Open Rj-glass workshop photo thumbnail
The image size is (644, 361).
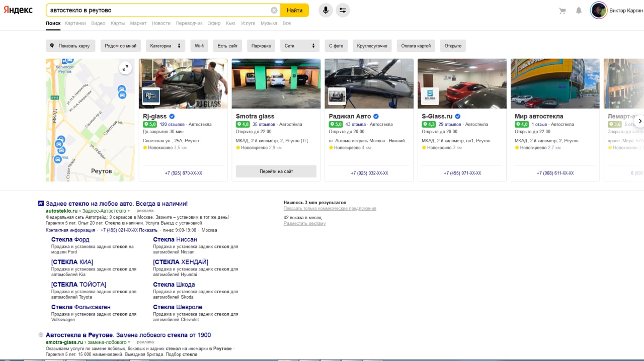point(183,83)
